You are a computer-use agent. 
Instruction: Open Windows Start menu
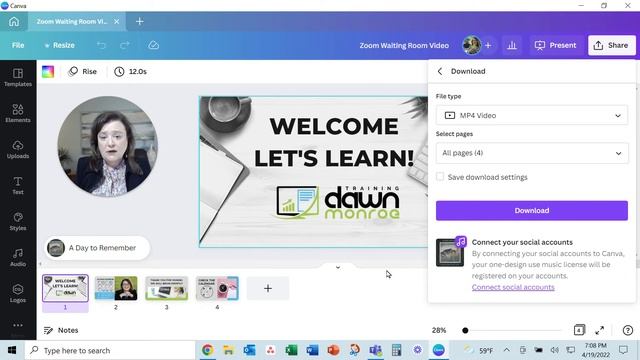pos(12,350)
